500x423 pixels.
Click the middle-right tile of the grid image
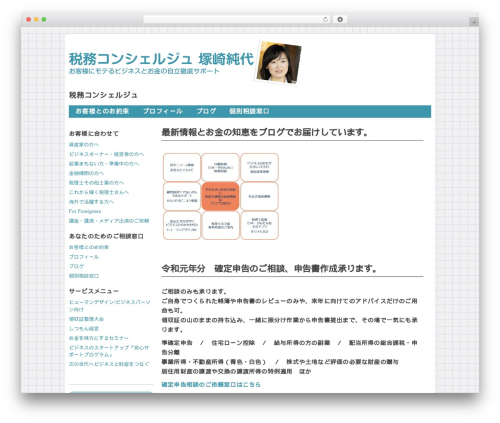259,196
